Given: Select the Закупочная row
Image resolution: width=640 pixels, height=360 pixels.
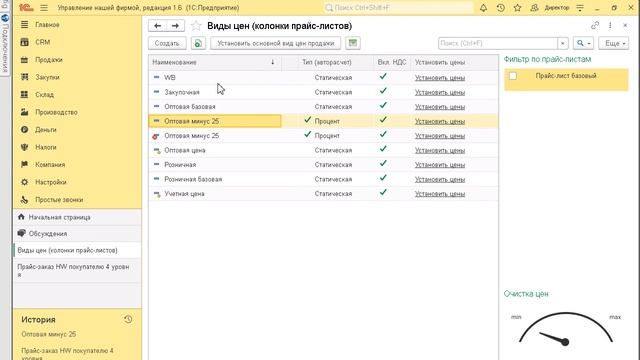Looking at the screenshot, I should pyautogui.click(x=323, y=92).
